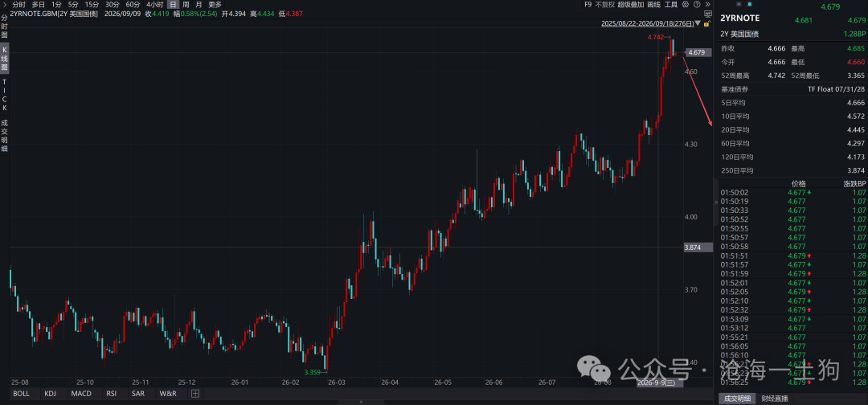Open 不复权 adjustment dropdown
Image resolution: width=868 pixels, height=405 pixels.
[604, 5]
